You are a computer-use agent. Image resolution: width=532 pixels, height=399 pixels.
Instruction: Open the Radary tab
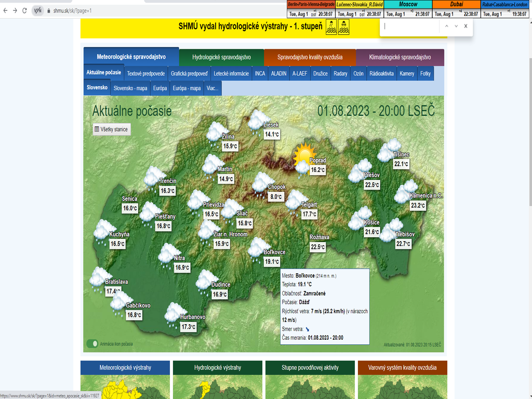pos(340,73)
